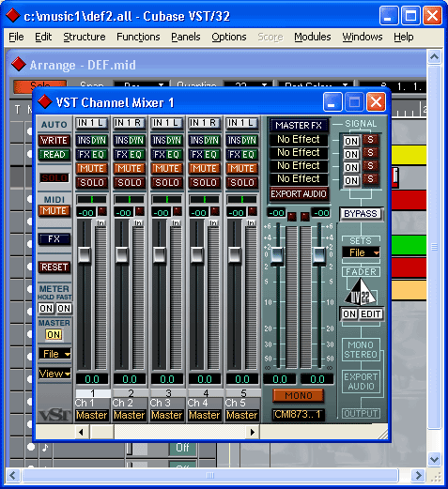Toggle automation READ button
The height and width of the screenshot is (489, 448).
(54, 155)
